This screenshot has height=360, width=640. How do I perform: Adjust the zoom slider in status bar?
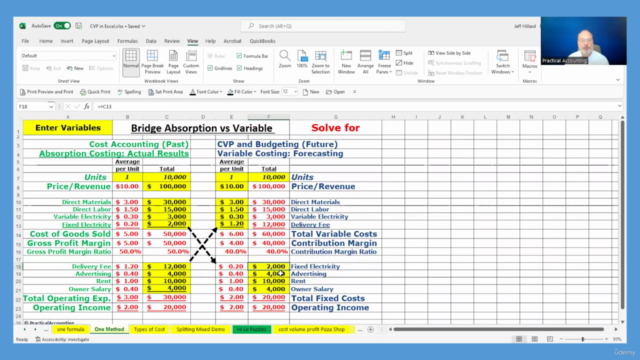coord(583,339)
